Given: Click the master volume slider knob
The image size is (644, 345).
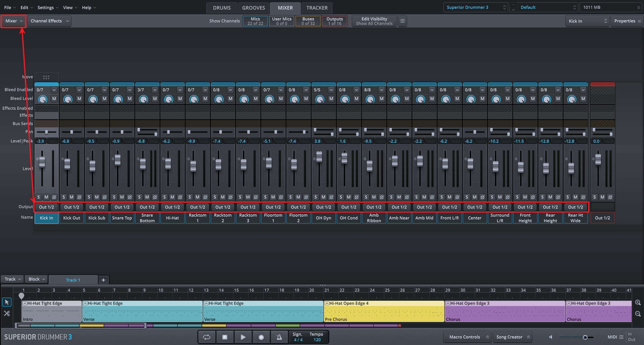Looking at the screenshot, I should pos(585,337).
